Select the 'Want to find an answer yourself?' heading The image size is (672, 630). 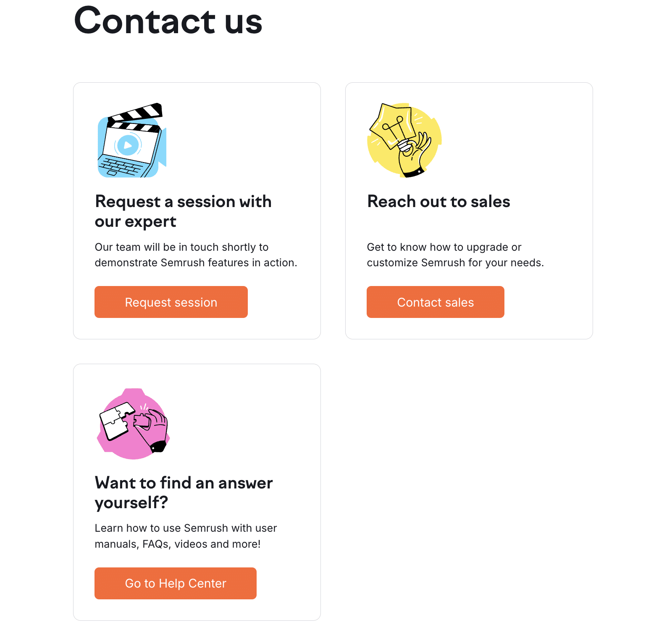(x=184, y=493)
